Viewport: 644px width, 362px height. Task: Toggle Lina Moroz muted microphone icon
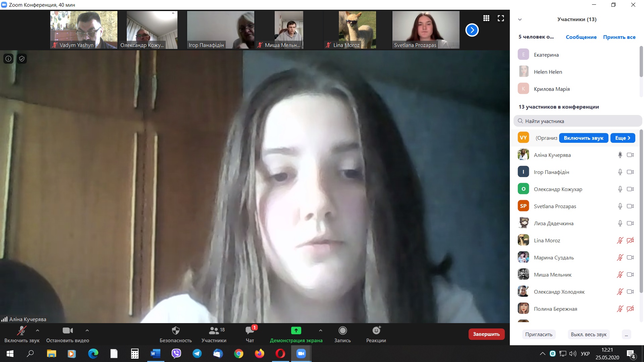coord(620,240)
